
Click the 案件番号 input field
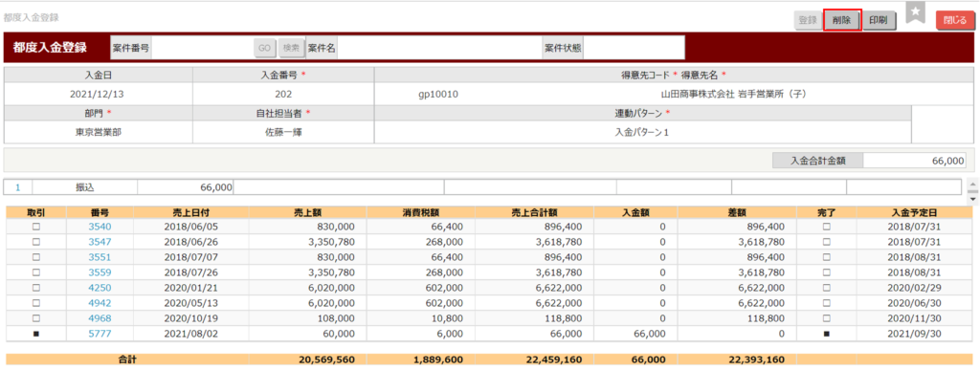click(202, 48)
